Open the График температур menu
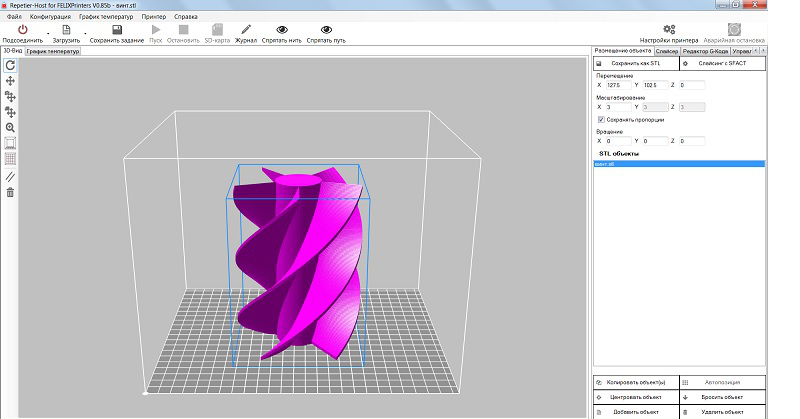 tap(106, 16)
